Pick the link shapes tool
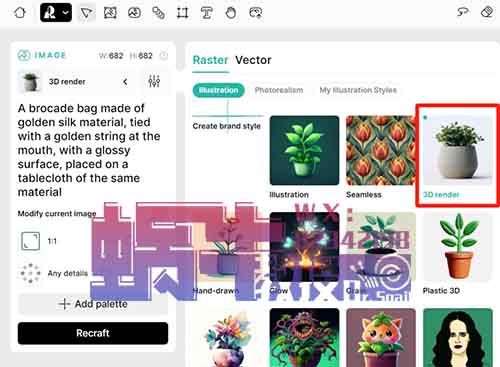Image resolution: width=500 pixels, height=367 pixels. [158, 13]
